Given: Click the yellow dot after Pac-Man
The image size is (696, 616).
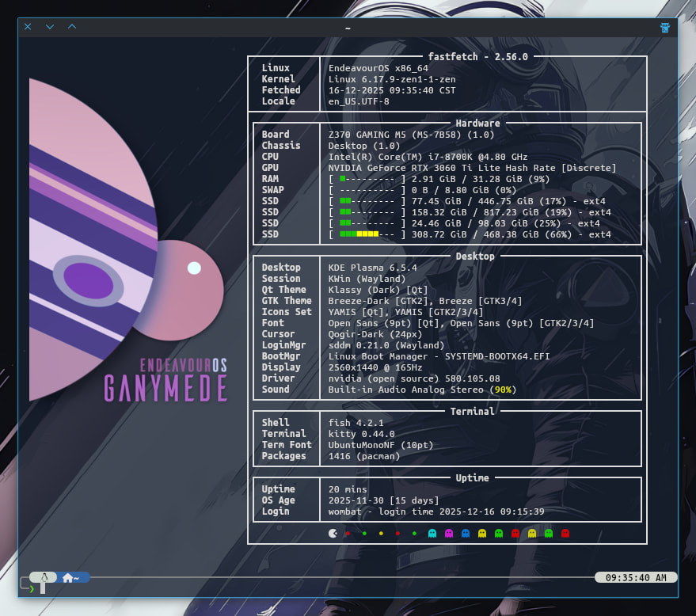Looking at the screenshot, I should [x=381, y=534].
